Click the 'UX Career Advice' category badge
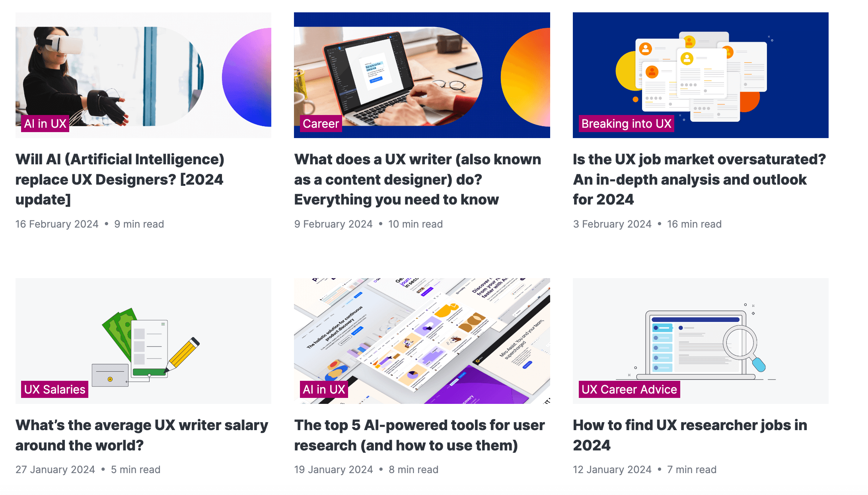Viewport: 868px width, 495px height. click(x=628, y=390)
